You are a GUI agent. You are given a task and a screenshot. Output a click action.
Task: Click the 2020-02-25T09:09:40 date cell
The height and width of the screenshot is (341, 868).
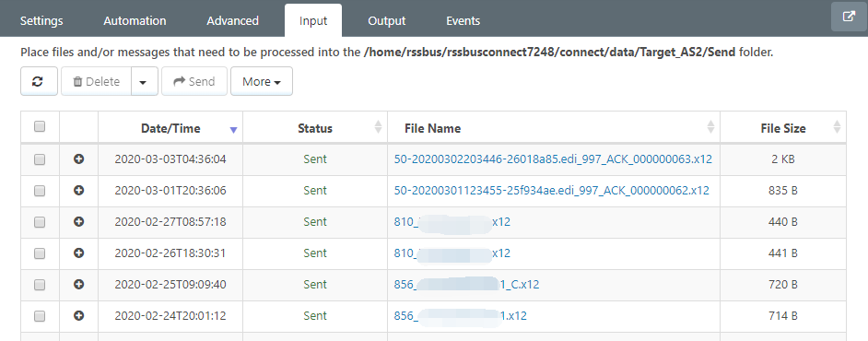point(170,285)
